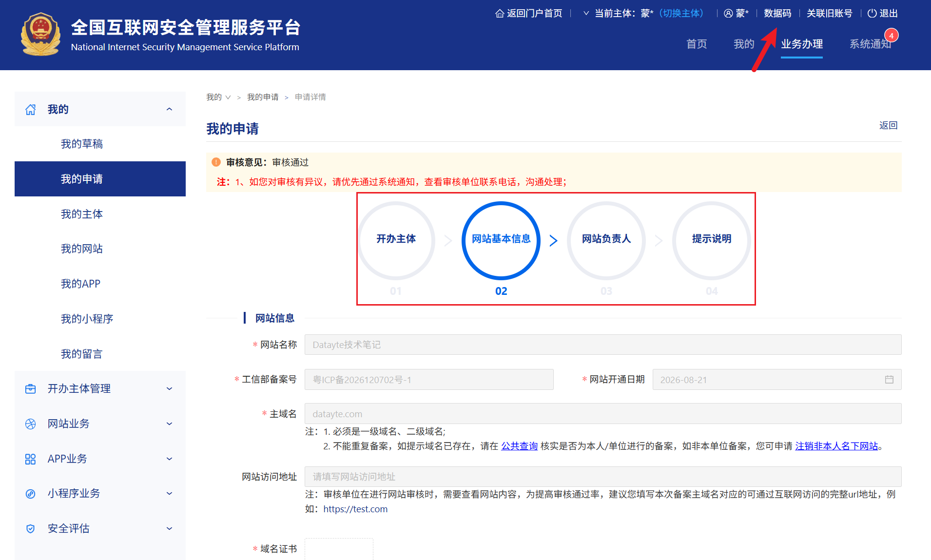Expand APP业务 sidebar section
This screenshot has height=560, width=931.
169,459
